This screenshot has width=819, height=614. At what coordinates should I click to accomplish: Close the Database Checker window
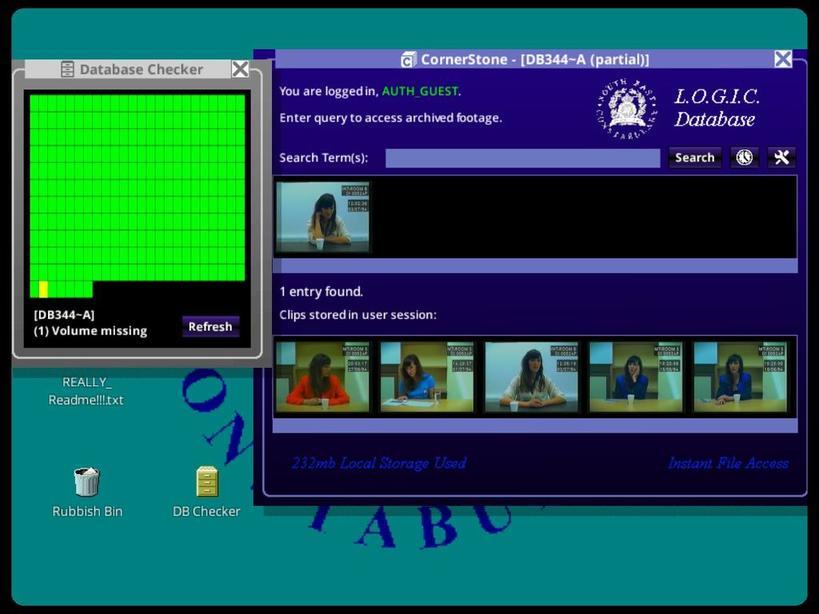[x=240, y=69]
